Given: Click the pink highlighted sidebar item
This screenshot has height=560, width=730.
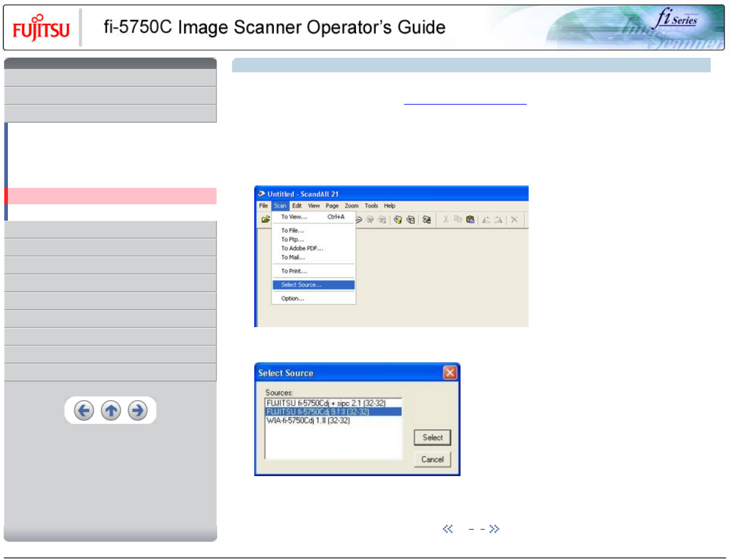Looking at the screenshot, I should tap(112, 196).
